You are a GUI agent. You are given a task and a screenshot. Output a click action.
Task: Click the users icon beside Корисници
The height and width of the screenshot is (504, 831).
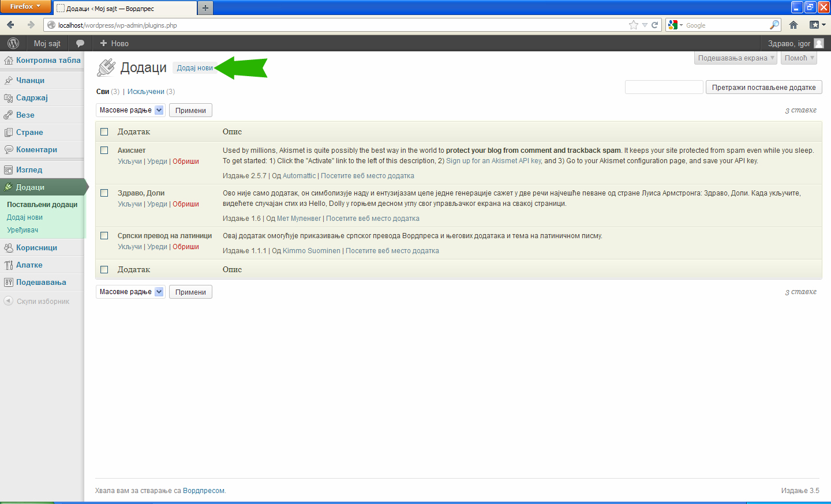(x=8, y=248)
